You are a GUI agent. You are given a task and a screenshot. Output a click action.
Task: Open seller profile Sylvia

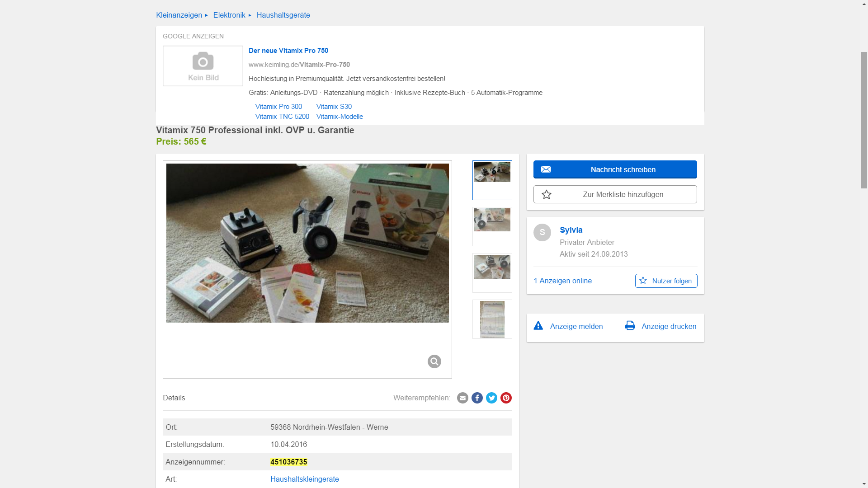(571, 230)
